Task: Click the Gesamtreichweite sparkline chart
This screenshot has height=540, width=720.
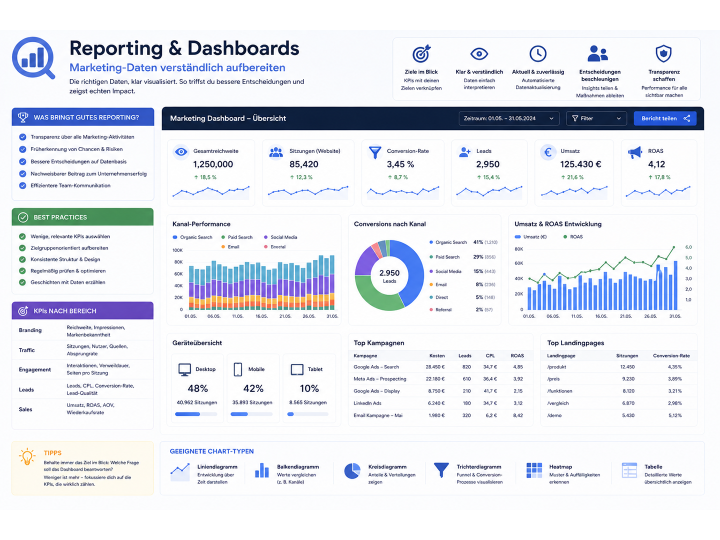Action: 211,192
